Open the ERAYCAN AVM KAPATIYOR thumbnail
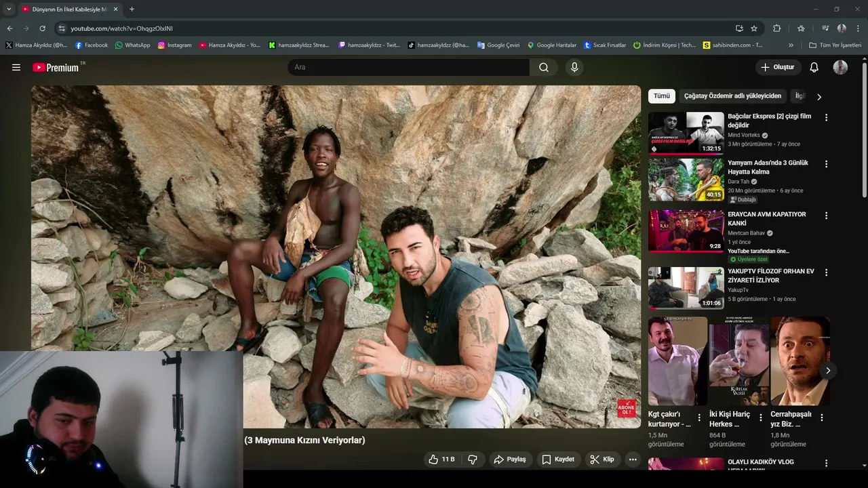Screen dimensions: 868x488 point(686,231)
